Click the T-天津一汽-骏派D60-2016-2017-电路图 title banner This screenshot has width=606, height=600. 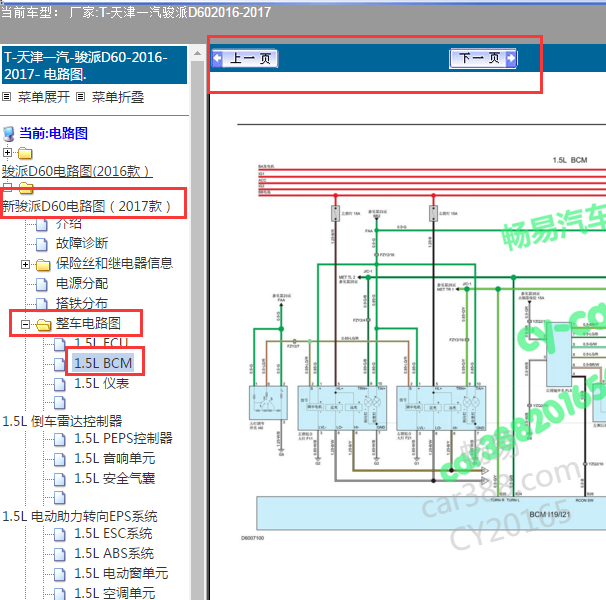pos(94,65)
